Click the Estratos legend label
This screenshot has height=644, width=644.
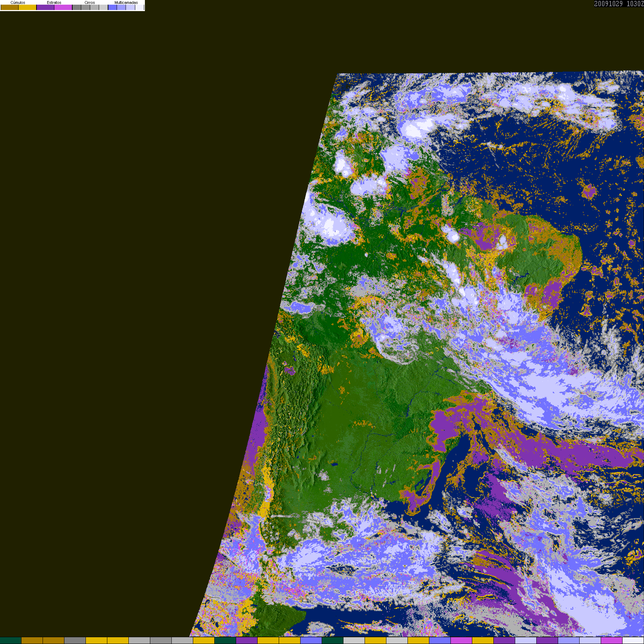[x=54, y=3]
